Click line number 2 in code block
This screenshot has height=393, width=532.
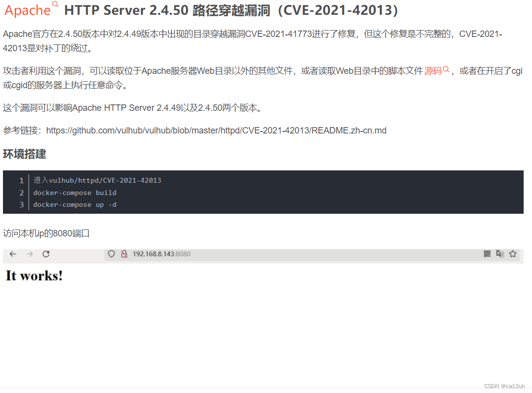click(21, 193)
